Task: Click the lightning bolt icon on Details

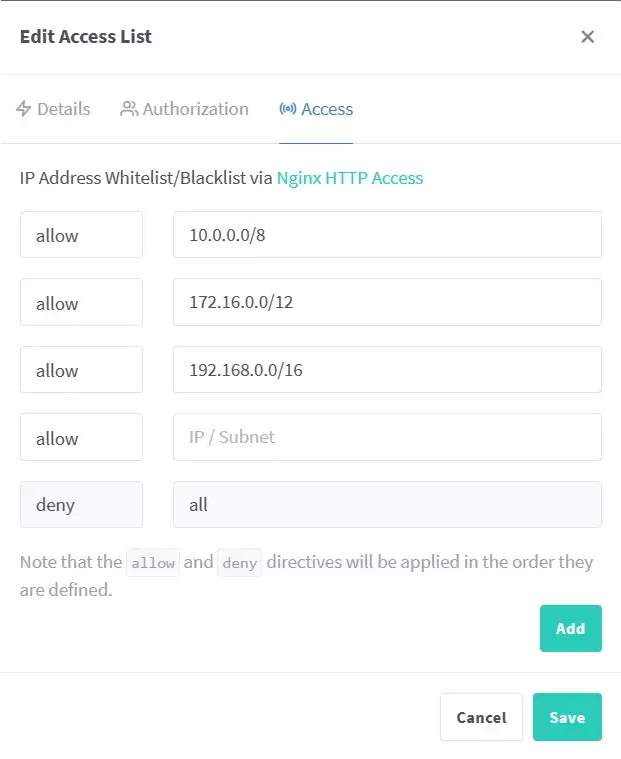Action: tap(24, 109)
